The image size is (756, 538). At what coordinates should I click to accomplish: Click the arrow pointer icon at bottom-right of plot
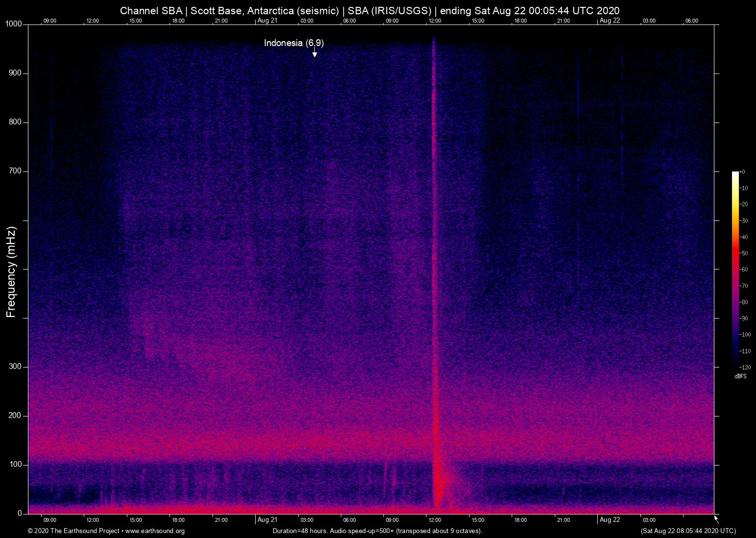coord(716,519)
